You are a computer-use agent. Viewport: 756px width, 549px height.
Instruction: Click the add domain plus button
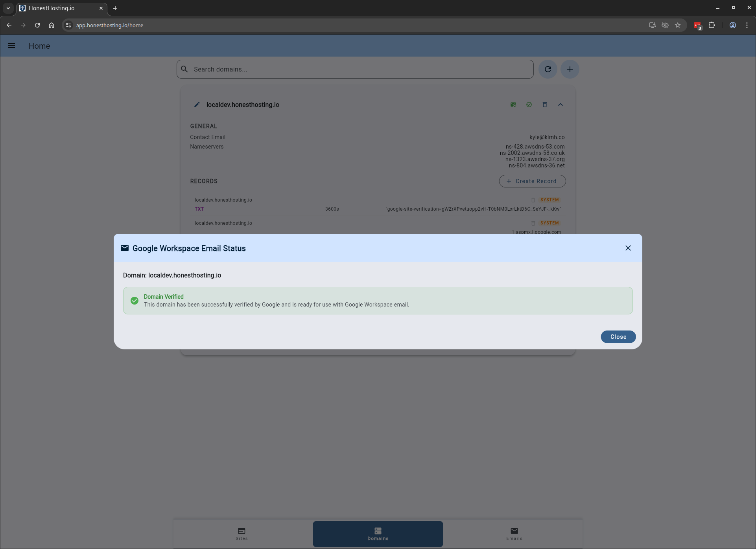[x=570, y=69]
